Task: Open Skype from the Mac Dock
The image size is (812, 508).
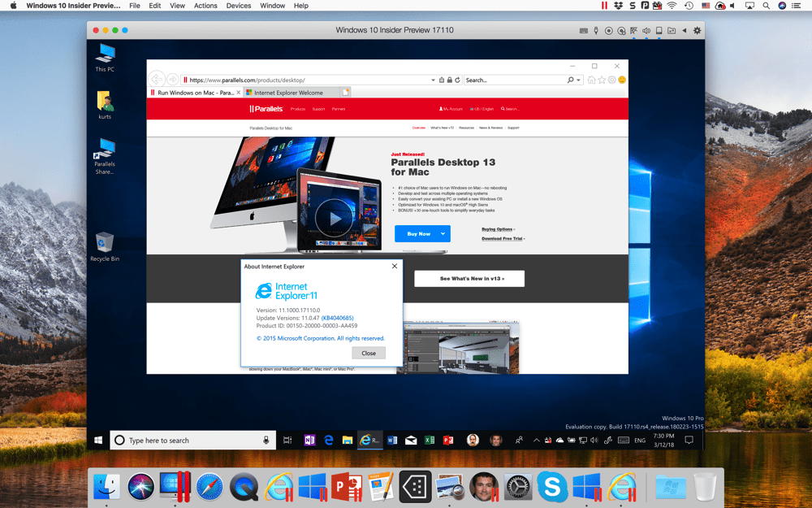Action: [552, 487]
